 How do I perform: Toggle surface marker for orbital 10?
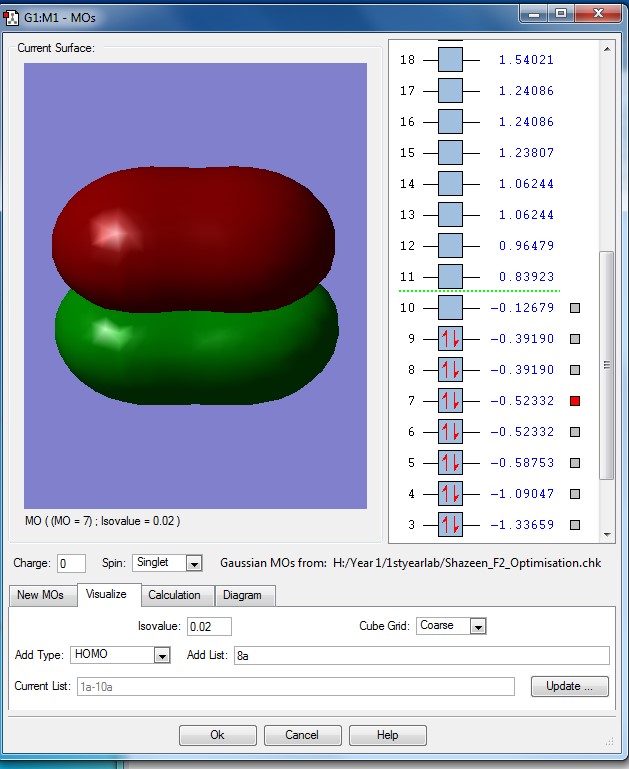pos(575,308)
